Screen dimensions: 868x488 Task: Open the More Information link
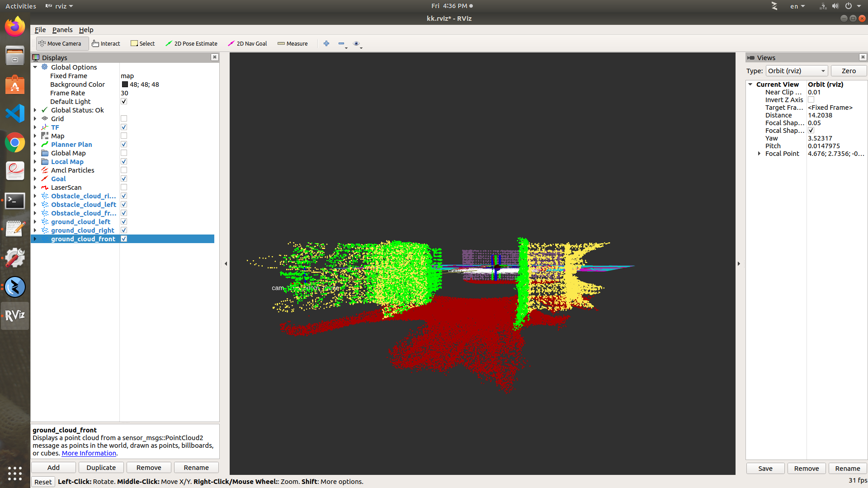point(89,453)
